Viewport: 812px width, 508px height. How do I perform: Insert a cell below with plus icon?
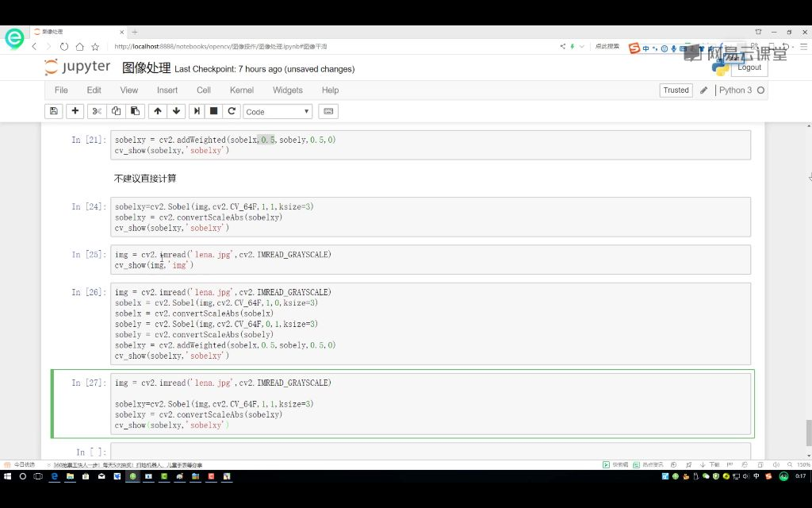75,111
